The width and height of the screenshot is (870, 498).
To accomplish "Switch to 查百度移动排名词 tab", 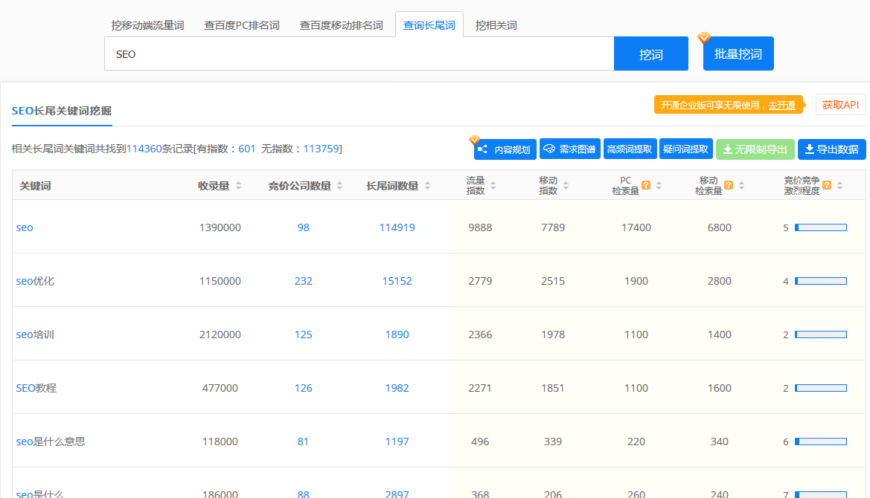I will [x=341, y=26].
